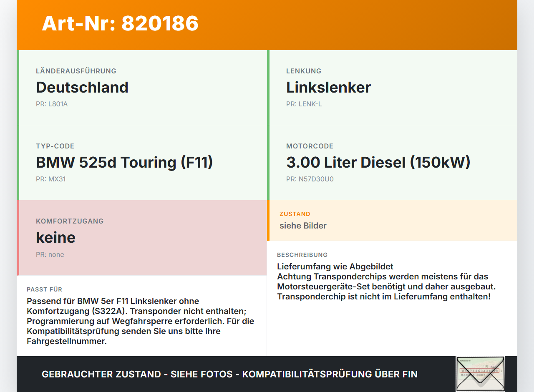This screenshot has height=392, width=534.
Task: Click the PR: MX31 code
Action: click(x=51, y=179)
